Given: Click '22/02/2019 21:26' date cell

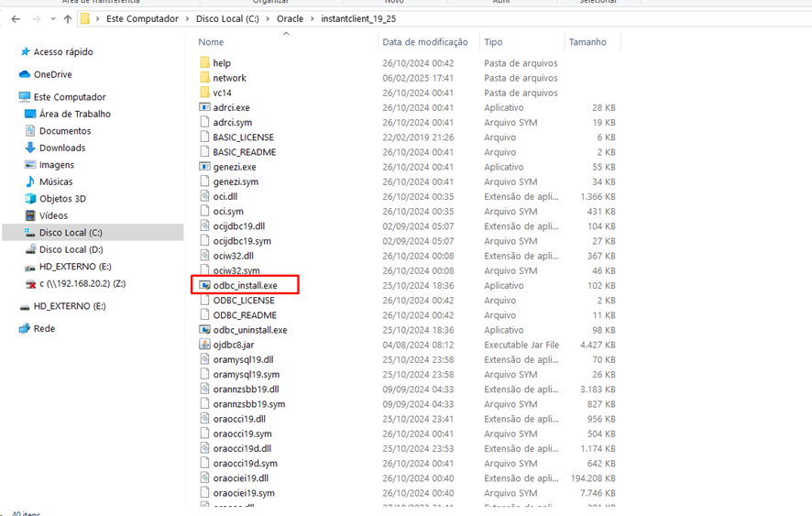Looking at the screenshot, I should click(418, 137).
